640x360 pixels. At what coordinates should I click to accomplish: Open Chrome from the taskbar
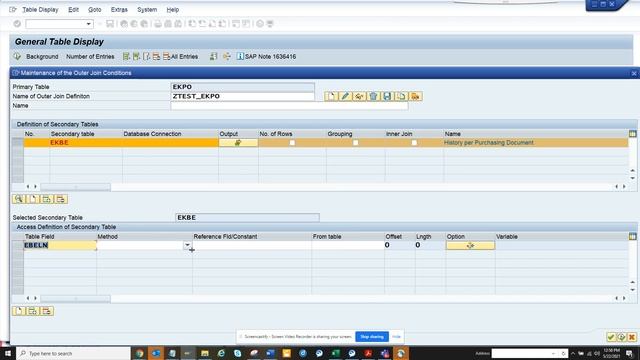point(139,353)
